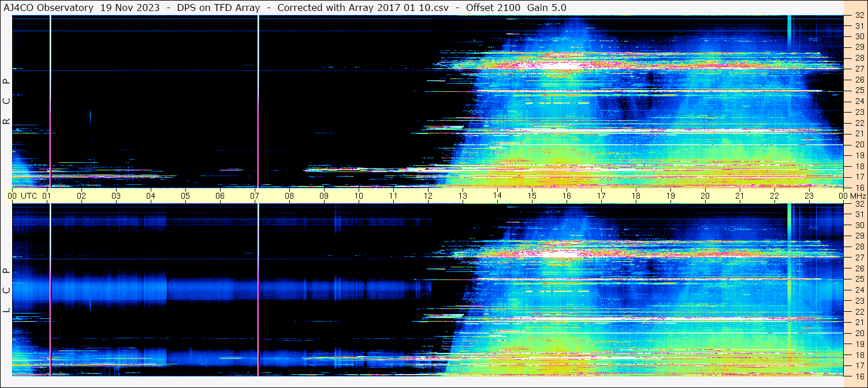The image size is (868, 388).
Task: Click the 17 hour label on time axis
Action: [x=601, y=196]
